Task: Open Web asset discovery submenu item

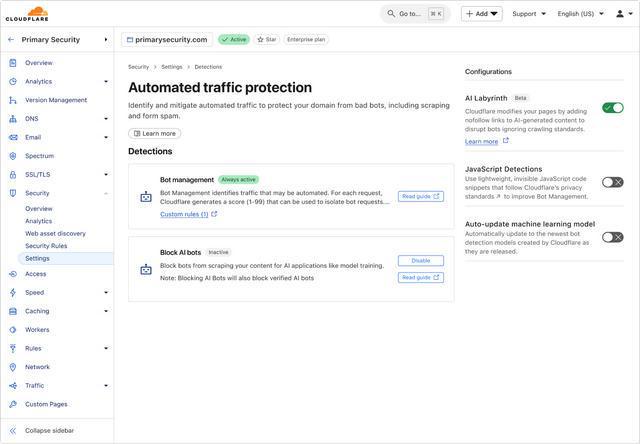Action: coord(56,233)
